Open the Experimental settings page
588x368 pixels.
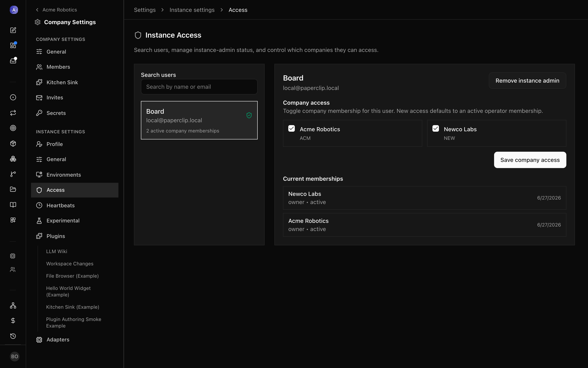[x=75, y=221]
